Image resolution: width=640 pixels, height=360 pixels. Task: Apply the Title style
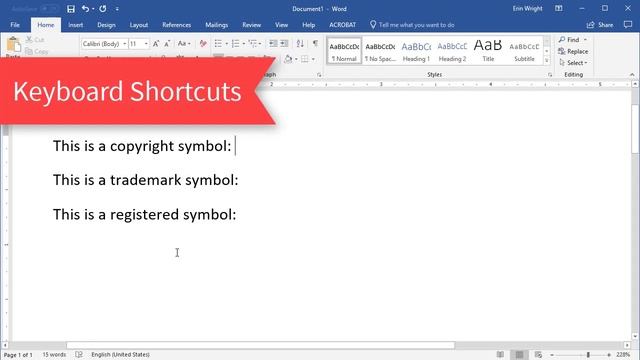click(488, 51)
